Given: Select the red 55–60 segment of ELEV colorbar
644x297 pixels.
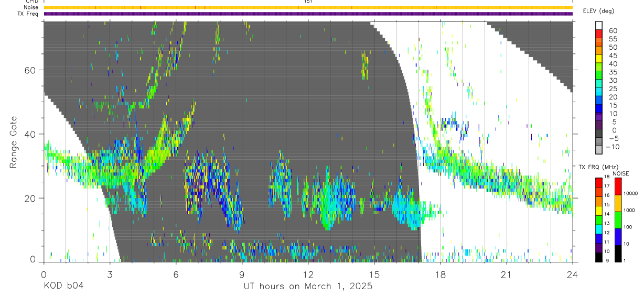Looking at the screenshot, I should (x=599, y=34).
